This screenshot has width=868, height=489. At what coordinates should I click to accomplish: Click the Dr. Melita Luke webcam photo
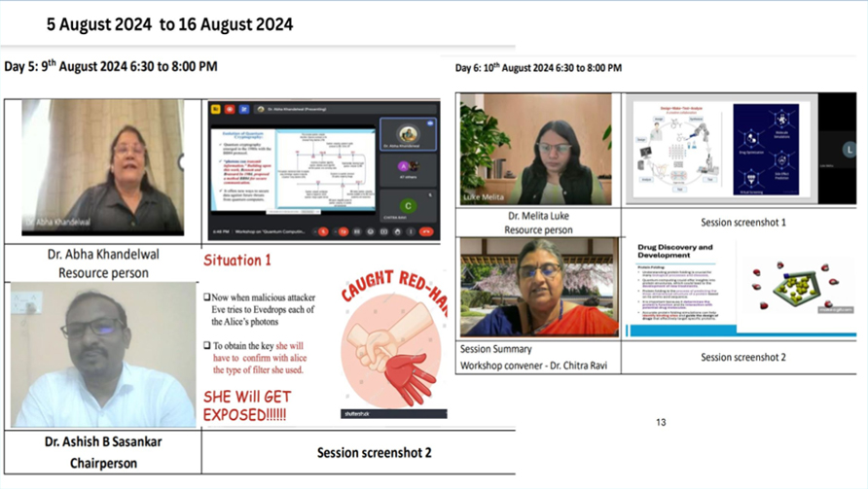click(x=535, y=149)
